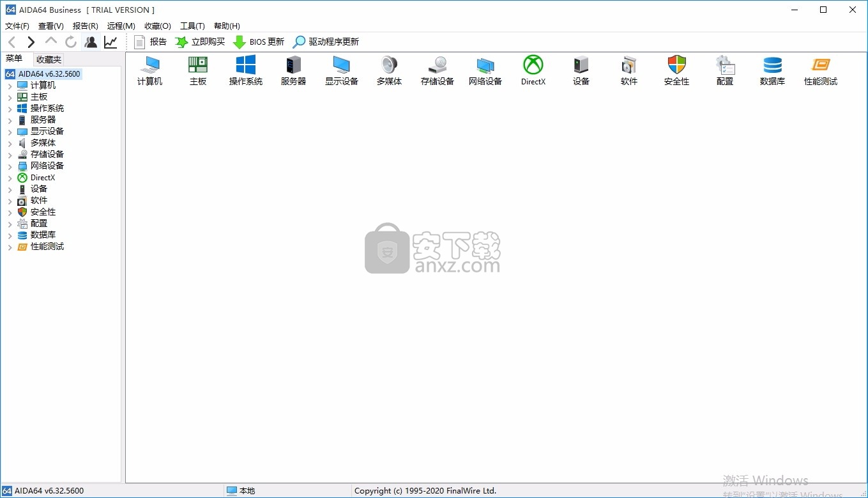Open the 报告(R) menu
868x498 pixels.
[x=86, y=26]
